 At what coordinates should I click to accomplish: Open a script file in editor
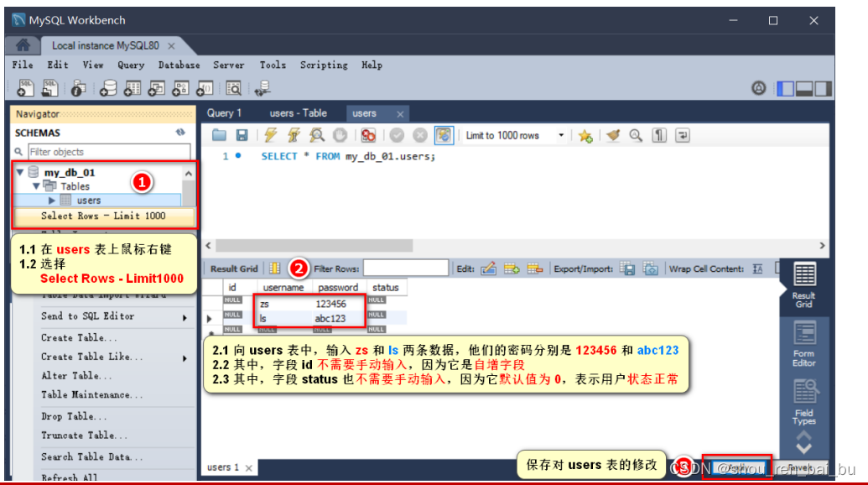tap(219, 135)
